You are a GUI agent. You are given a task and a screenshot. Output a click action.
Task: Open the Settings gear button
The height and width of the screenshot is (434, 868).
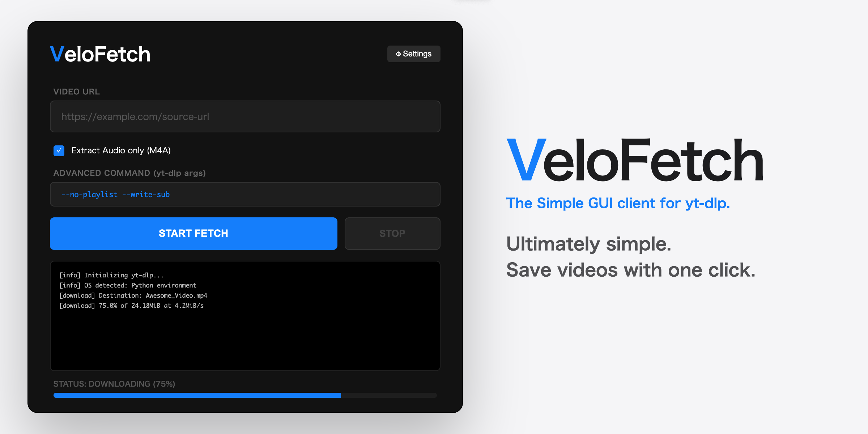(x=414, y=54)
